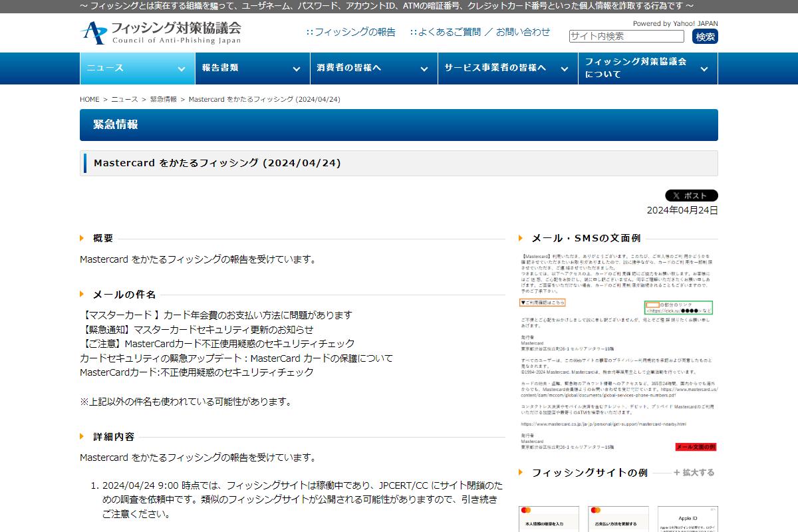Select the 概要 section heading
Viewport: 798px width, 532px height.
point(103,238)
